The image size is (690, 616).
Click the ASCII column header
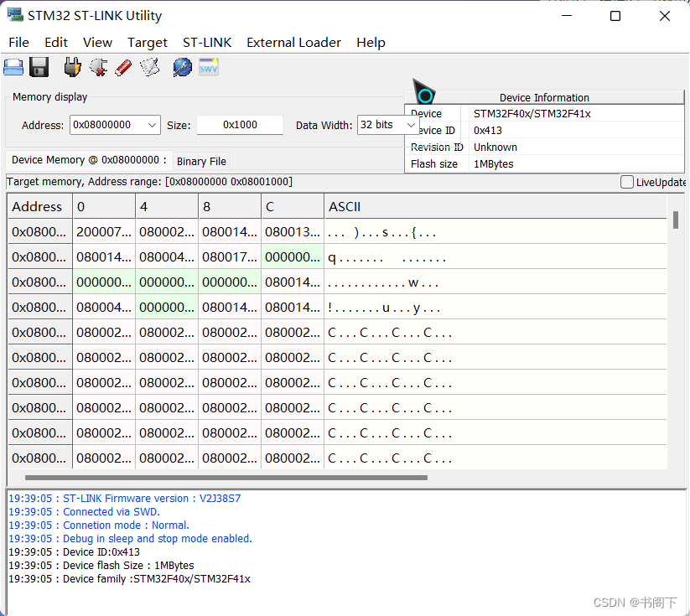495,206
